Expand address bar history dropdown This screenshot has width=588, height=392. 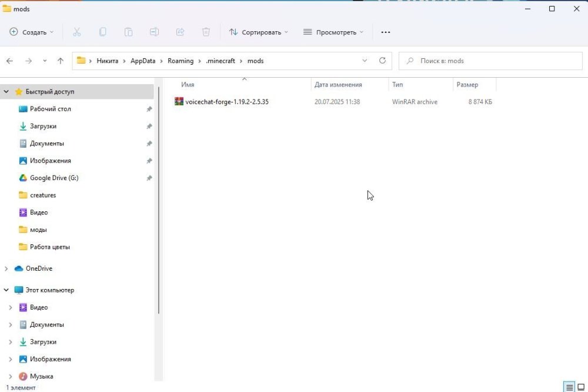(x=365, y=61)
